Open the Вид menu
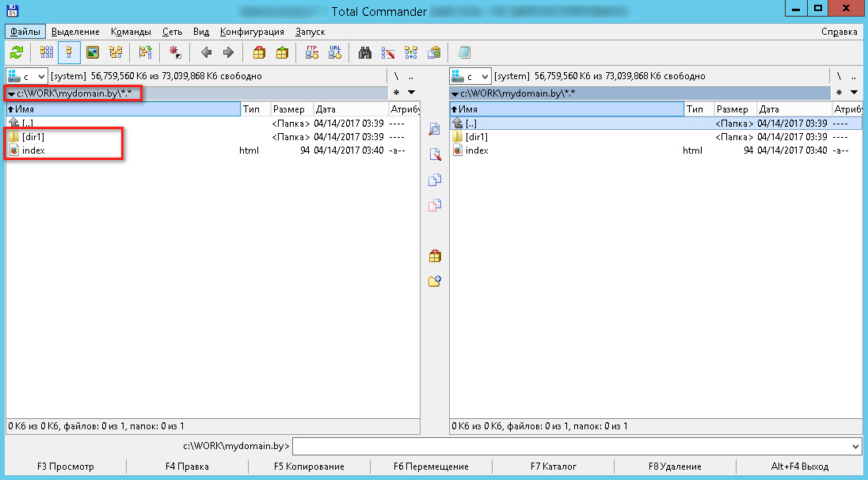The height and width of the screenshot is (480, 868). tap(201, 32)
